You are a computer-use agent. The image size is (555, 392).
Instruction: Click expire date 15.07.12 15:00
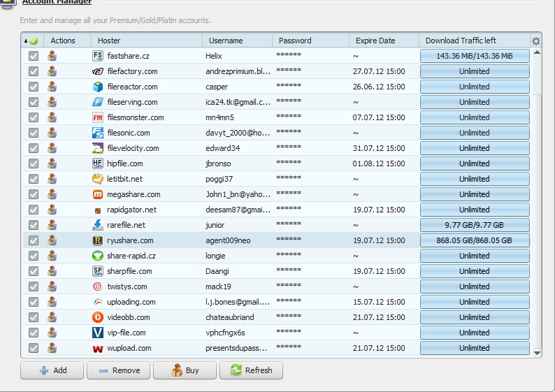379,302
